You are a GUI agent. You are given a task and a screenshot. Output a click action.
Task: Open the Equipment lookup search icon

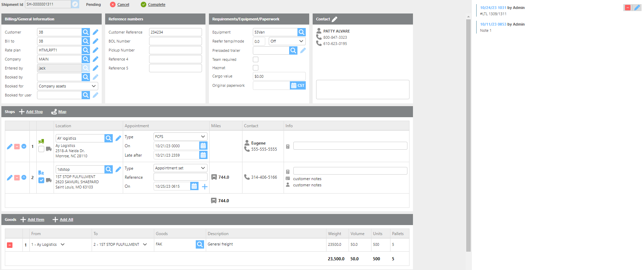301,32
